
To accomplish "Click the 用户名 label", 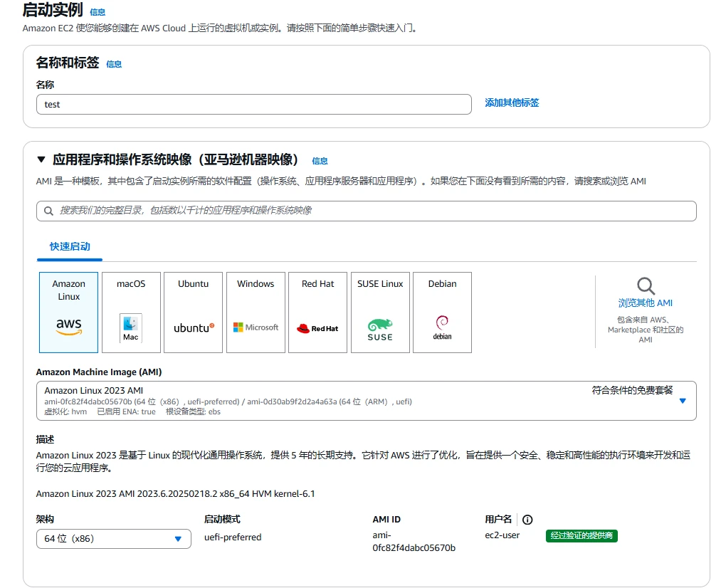I will coord(498,520).
